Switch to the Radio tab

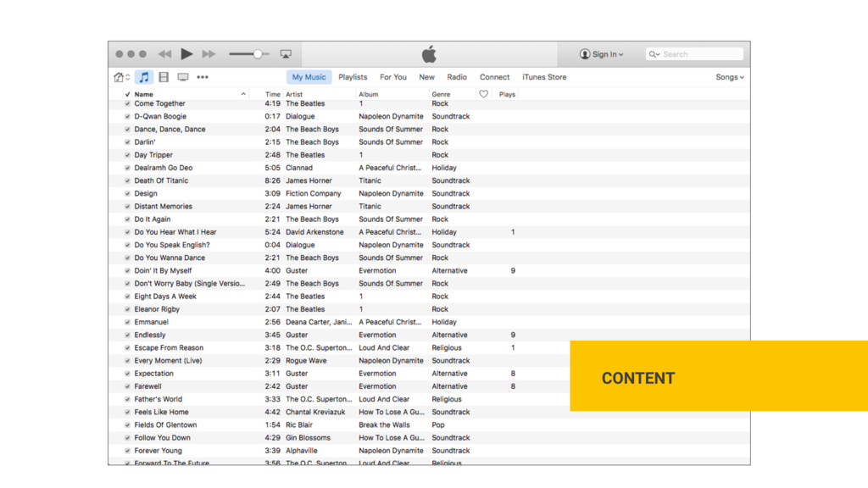point(457,77)
